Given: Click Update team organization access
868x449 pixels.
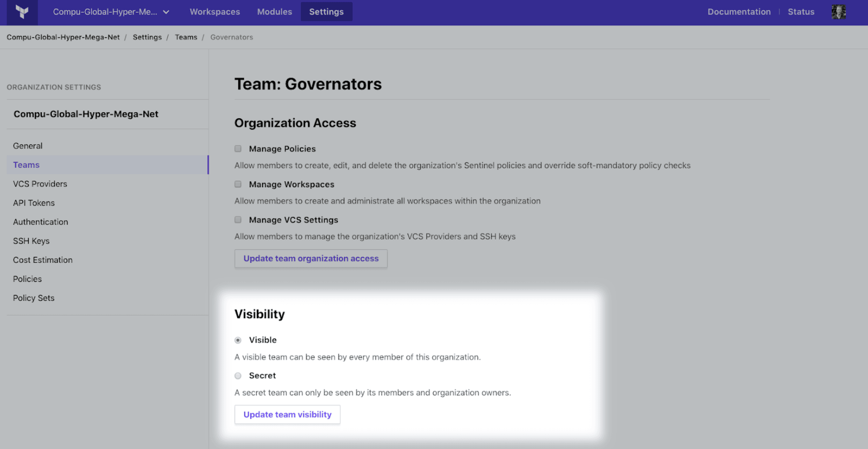Looking at the screenshot, I should (x=311, y=258).
